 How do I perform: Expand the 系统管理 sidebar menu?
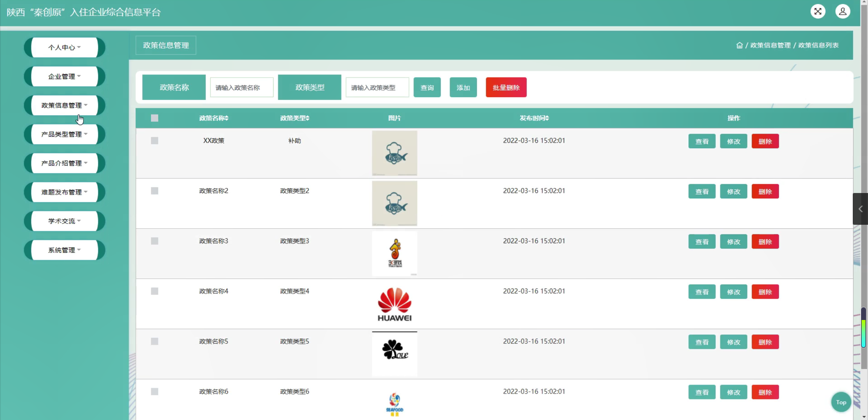coord(64,250)
